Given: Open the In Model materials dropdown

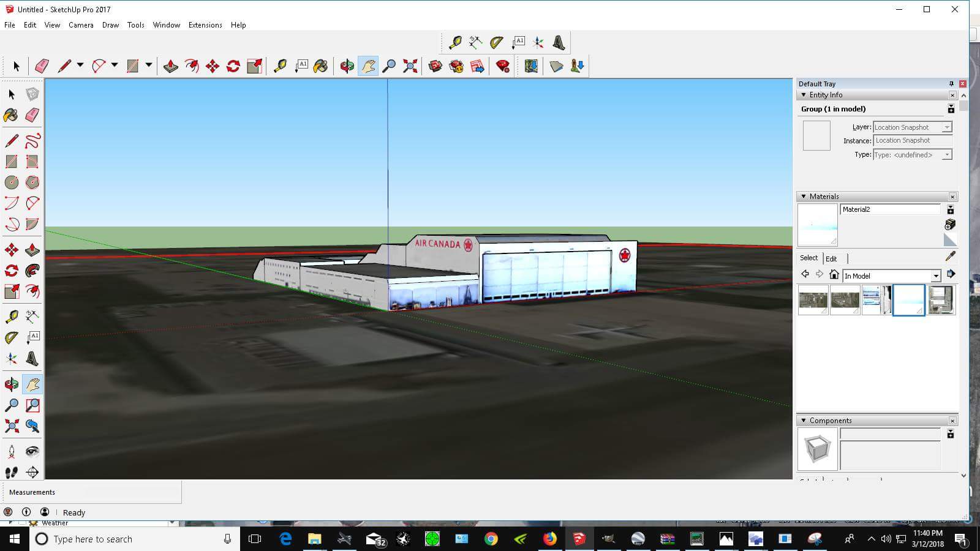Looking at the screenshot, I should [x=936, y=275].
